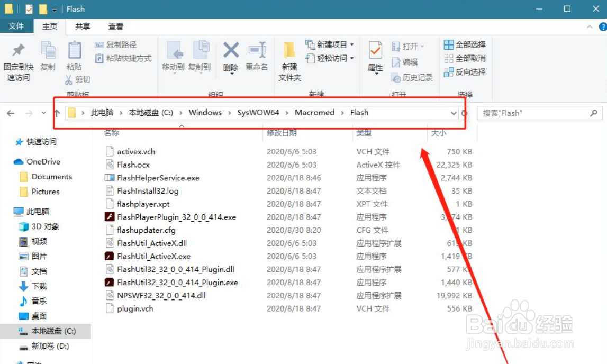
Task: Click the Delete (删除) red X icon
Action: click(231, 50)
